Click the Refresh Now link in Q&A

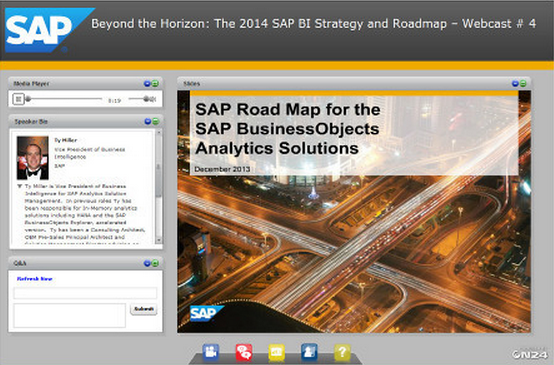[35, 279]
